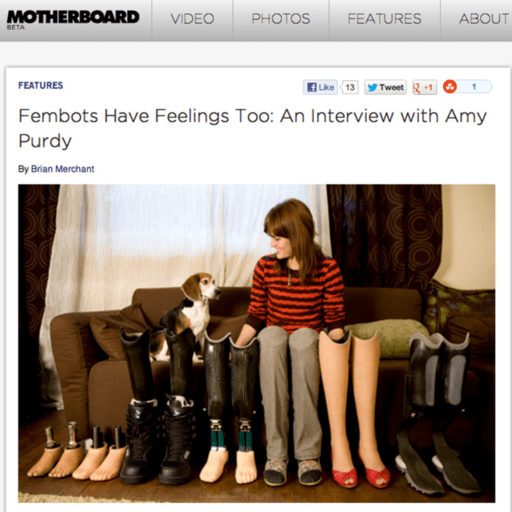The height and width of the screenshot is (512, 512).
Task: Click the Motherboard logo
Action: [73, 17]
